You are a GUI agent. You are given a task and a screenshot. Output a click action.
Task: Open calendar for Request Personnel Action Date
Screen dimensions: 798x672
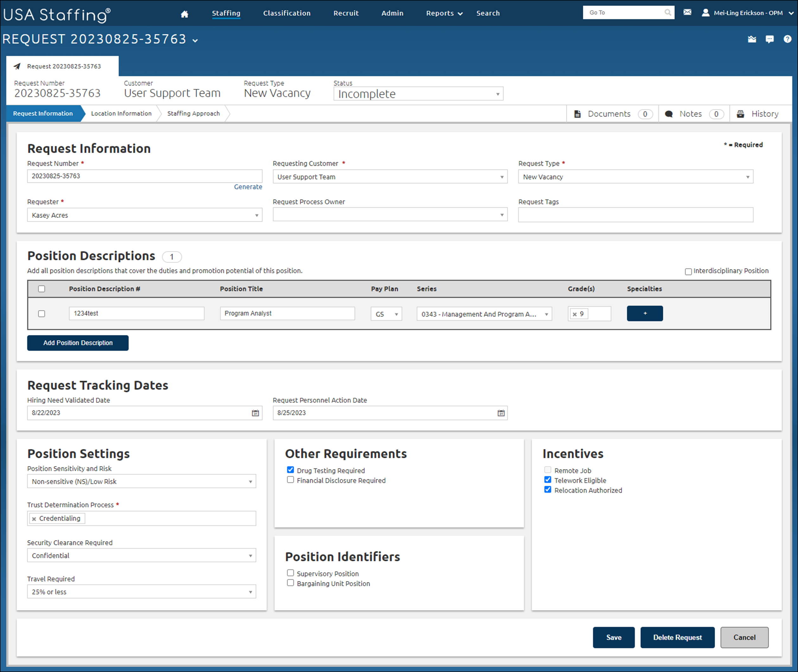coord(501,413)
